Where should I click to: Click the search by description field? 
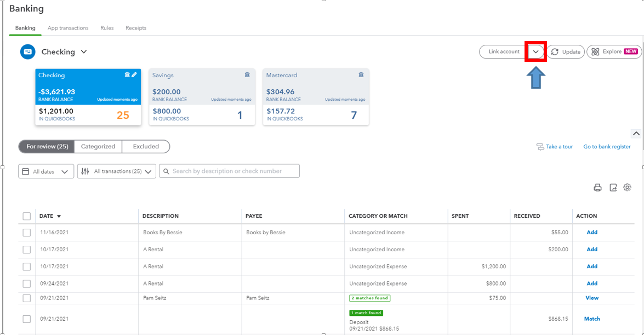229,171
